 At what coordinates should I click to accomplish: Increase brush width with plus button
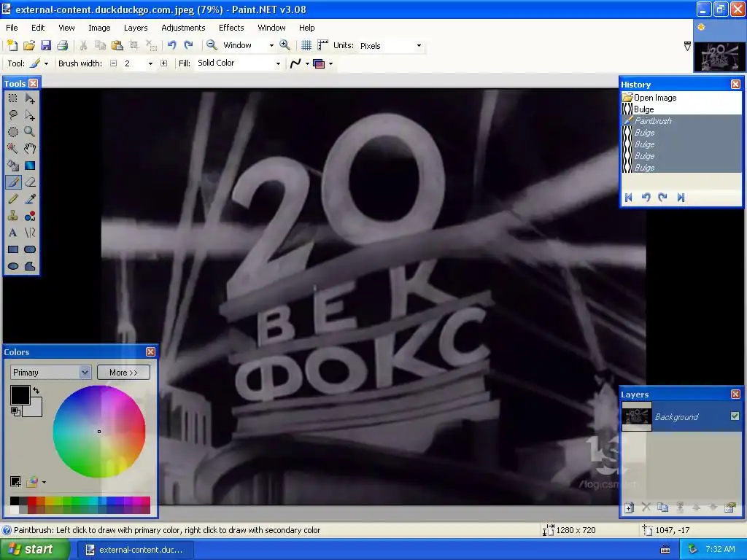pos(164,63)
